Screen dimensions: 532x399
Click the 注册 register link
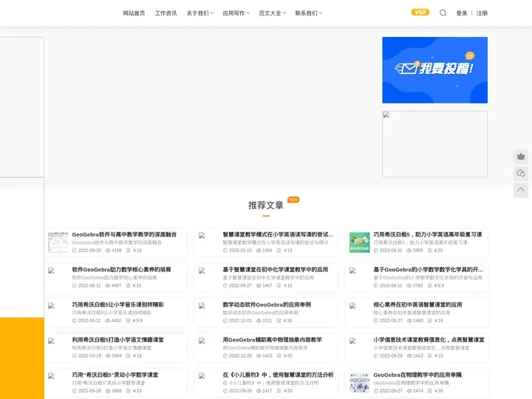click(x=482, y=13)
